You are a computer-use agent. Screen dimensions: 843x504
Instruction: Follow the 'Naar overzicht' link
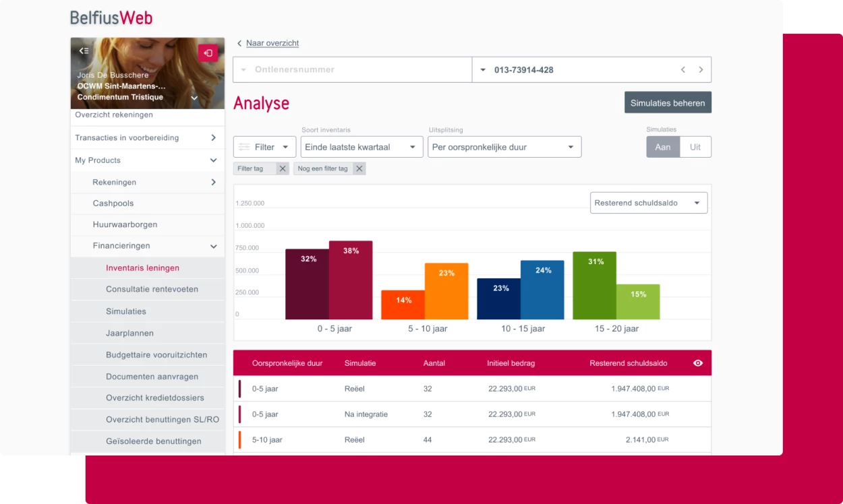click(272, 43)
